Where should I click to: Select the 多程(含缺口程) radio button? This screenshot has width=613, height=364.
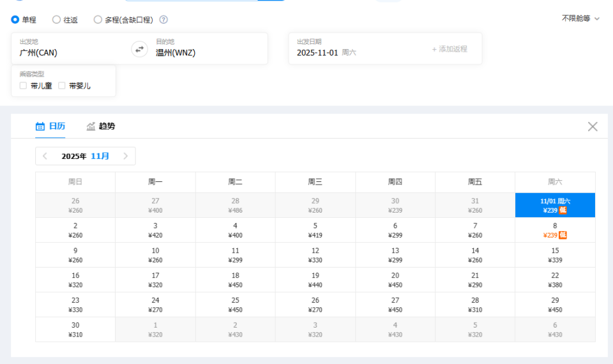coord(98,20)
